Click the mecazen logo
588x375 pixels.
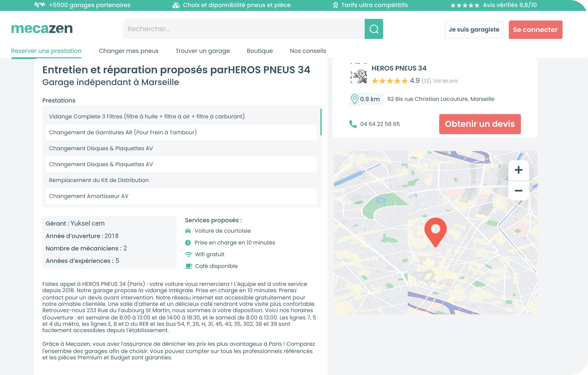pos(42,28)
